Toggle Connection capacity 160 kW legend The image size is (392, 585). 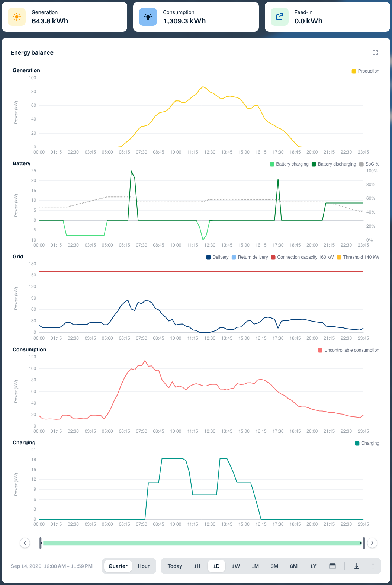[x=302, y=257]
